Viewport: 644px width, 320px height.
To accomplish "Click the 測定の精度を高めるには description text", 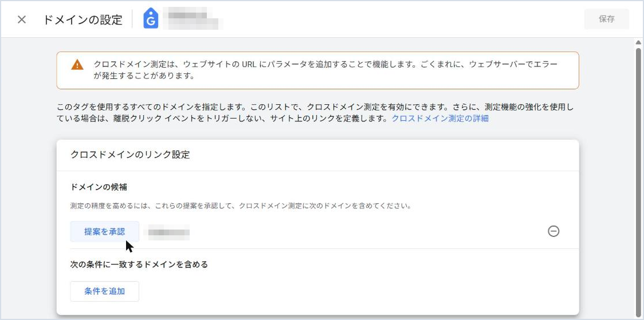I will pos(241,206).
